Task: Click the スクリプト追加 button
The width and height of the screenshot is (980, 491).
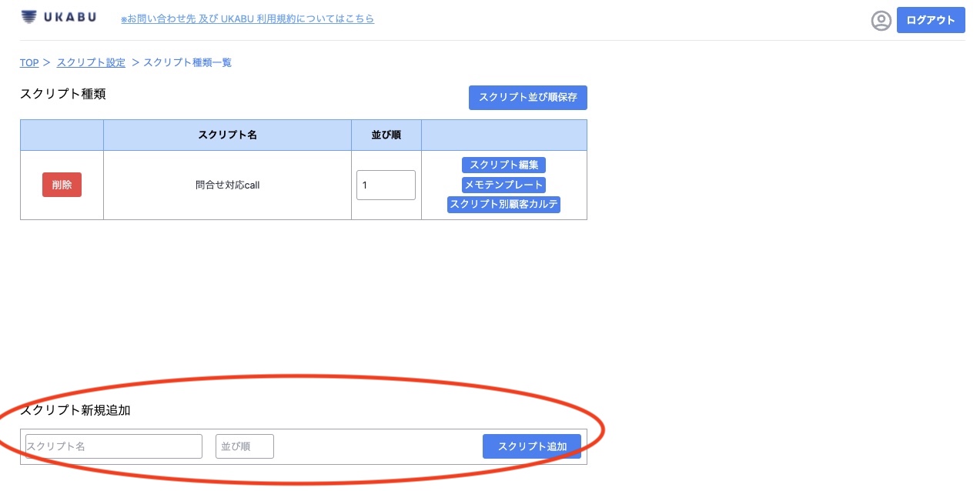Action: coord(532,446)
